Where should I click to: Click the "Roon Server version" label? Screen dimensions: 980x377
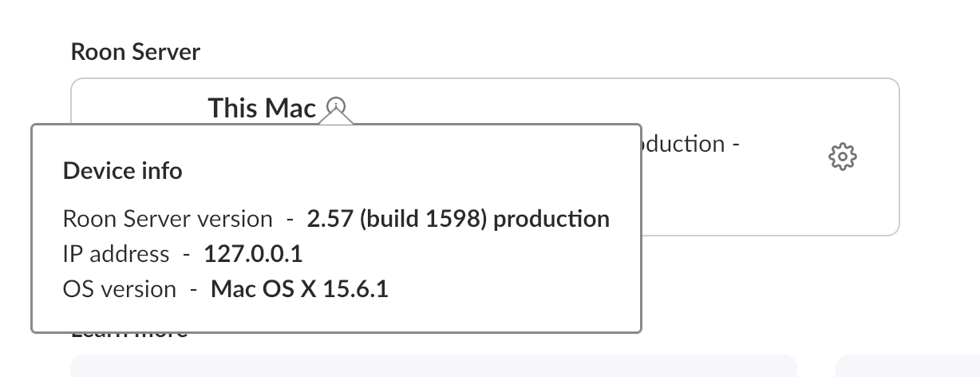(168, 219)
